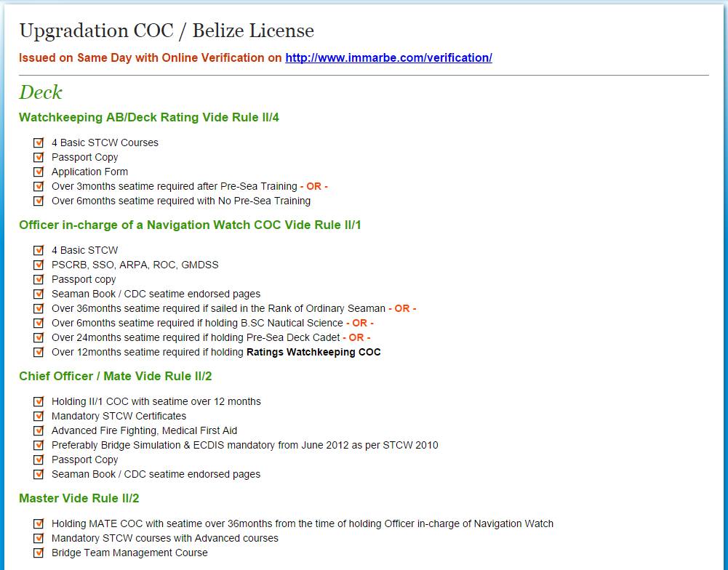Click Watchkeeping AB/Deck Rating Vide Rule II/4 heading
The image size is (728, 570).
pyautogui.click(x=149, y=118)
